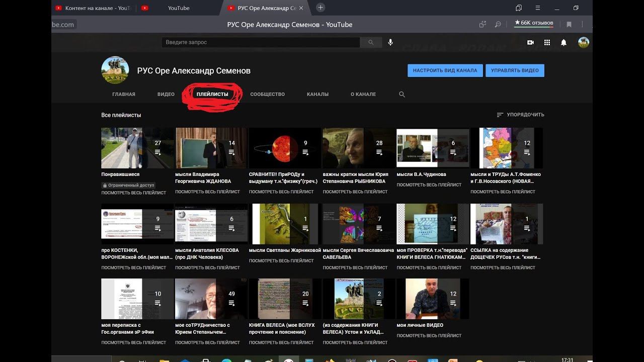644x362 pixels.
Task: Expand the УПОРЯДОЧИТЬ sort menu
Action: click(520, 115)
